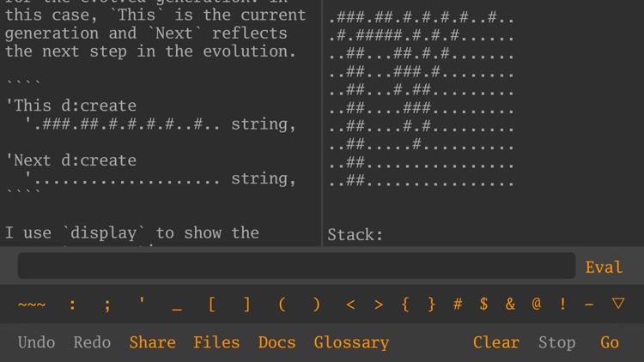644x362 pixels.
Task: Click output row ".#.#####.#.#.#......"
Action: tap(422, 36)
